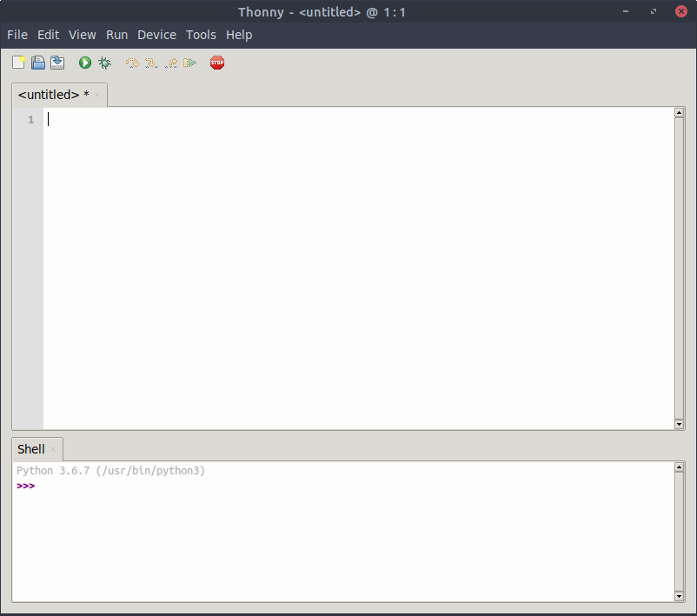697x616 pixels.
Task: Click the Shell scrollbar down arrow
Action: (679, 596)
